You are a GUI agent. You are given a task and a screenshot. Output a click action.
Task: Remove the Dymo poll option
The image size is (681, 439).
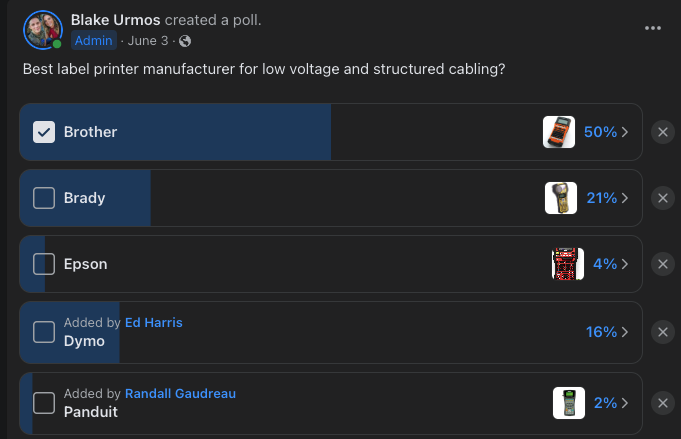click(x=663, y=331)
